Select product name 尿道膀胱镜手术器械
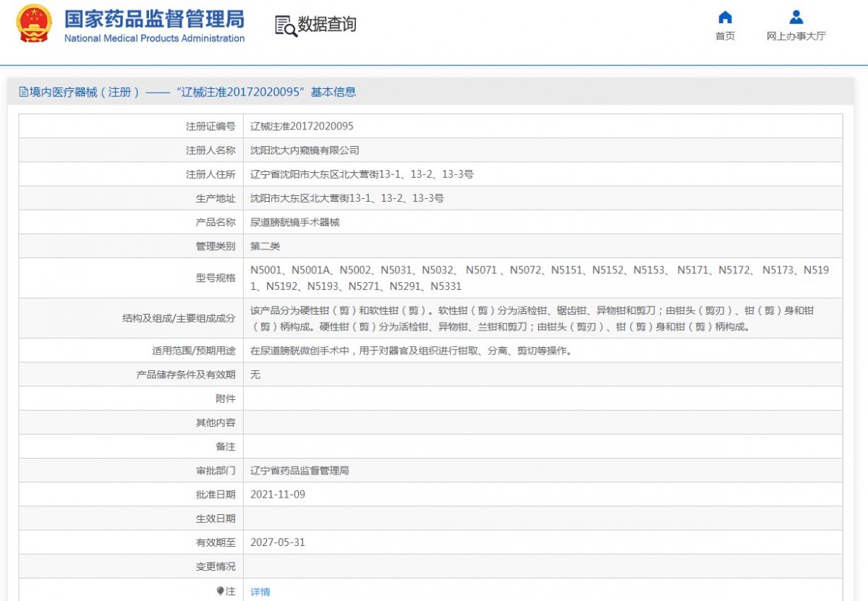 (294, 222)
